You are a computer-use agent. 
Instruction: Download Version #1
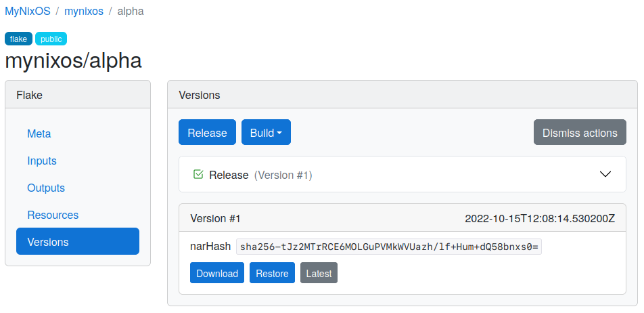(217, 273)
